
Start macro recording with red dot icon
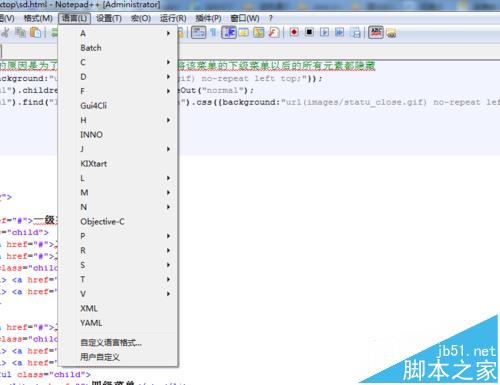coord(294,32)
